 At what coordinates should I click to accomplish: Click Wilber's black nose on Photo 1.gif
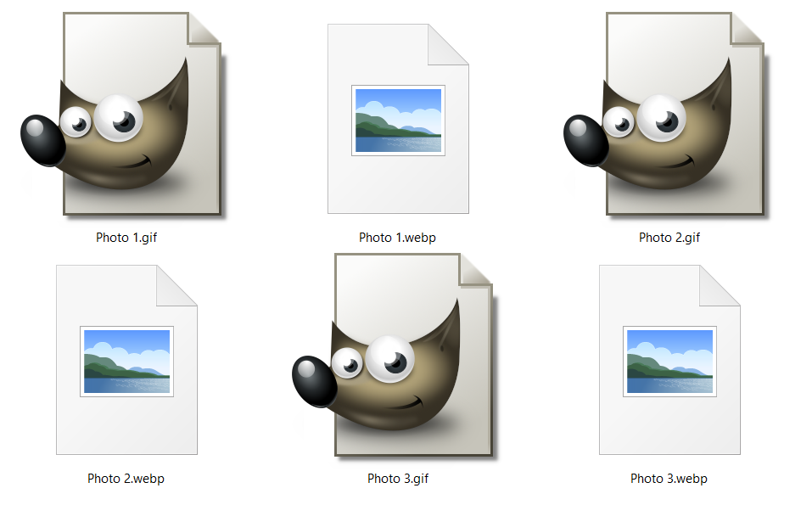pyautogui.click(x=42, y=140)
